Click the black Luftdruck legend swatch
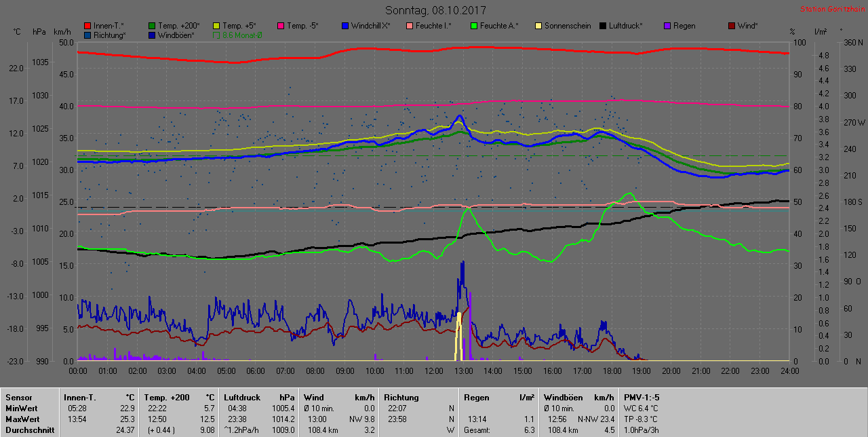The image size is (868, 437). pos(602,26)
